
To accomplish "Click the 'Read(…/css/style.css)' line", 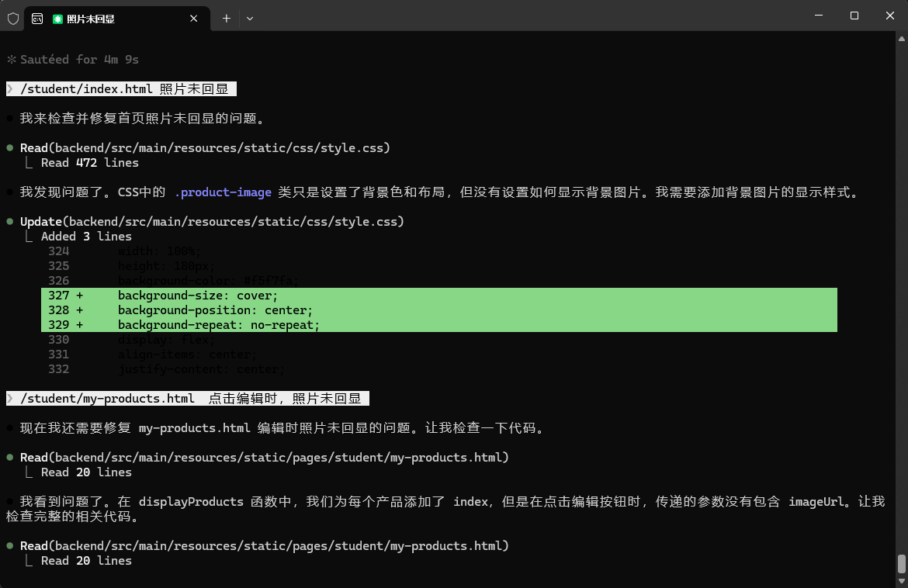I will pos(205,147).
